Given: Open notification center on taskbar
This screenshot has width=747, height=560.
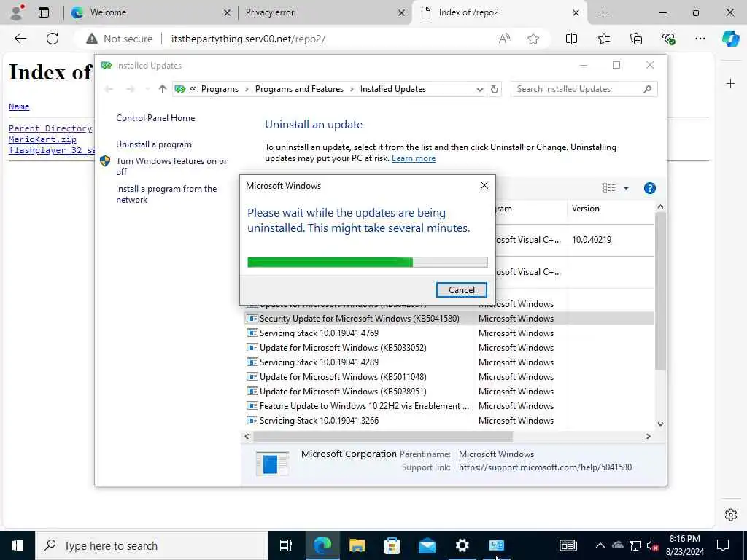Looking at the screenshot, I should pyautogui.click(x=723, y=545).
